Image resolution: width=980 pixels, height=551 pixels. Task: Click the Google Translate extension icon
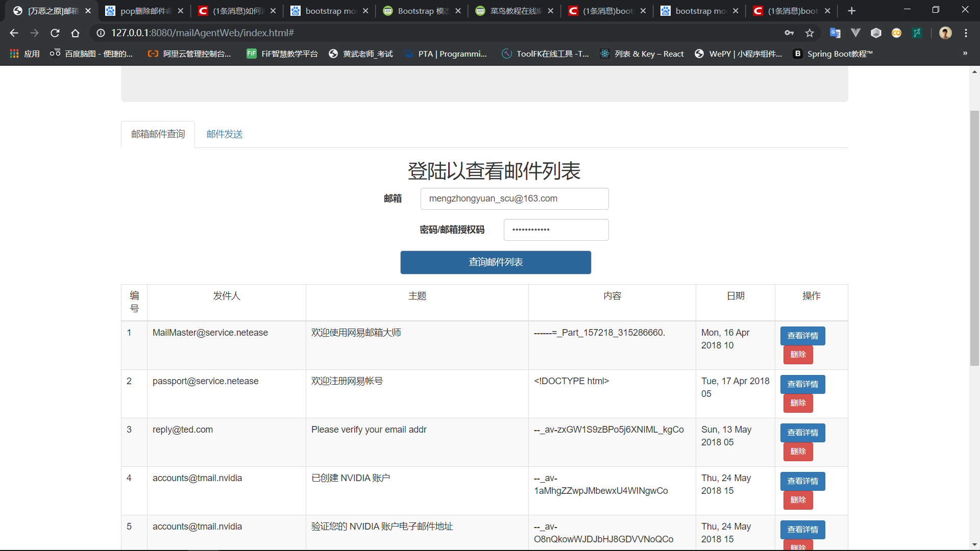point(835,33)
